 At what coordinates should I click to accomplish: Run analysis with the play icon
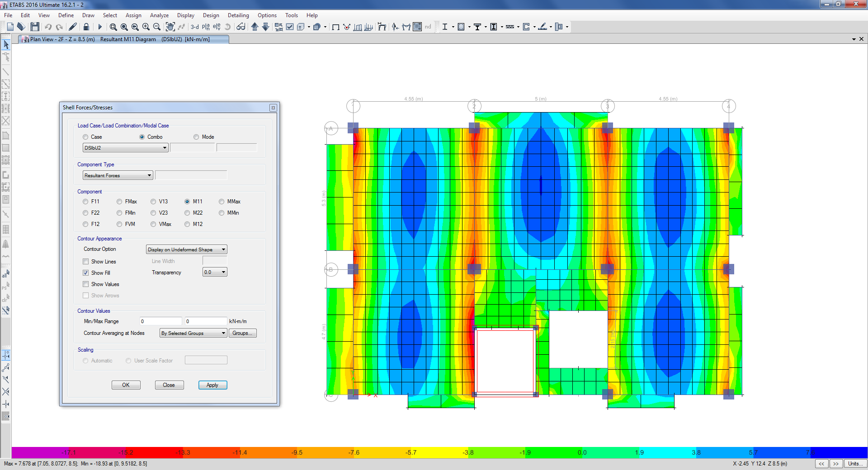(100, 27)
